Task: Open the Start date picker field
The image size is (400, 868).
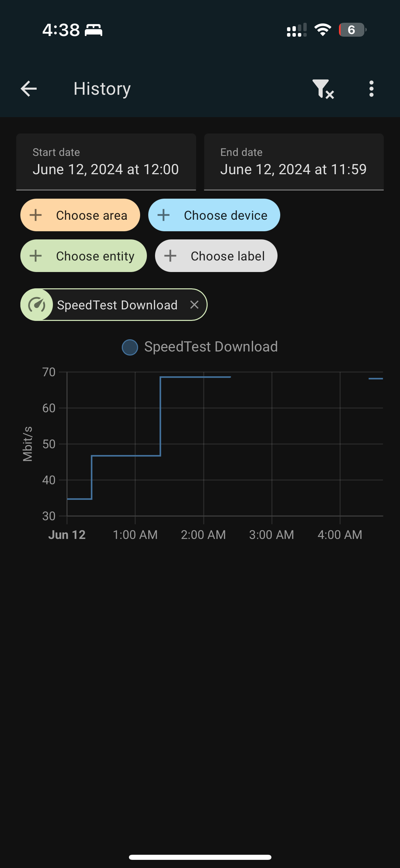Action: 106,162
